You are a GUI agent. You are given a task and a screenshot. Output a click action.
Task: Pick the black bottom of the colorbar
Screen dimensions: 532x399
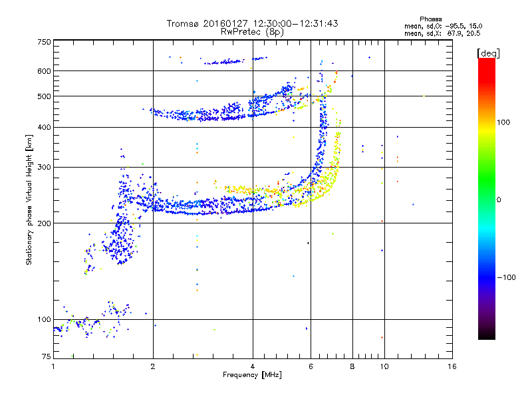[487, 334]
